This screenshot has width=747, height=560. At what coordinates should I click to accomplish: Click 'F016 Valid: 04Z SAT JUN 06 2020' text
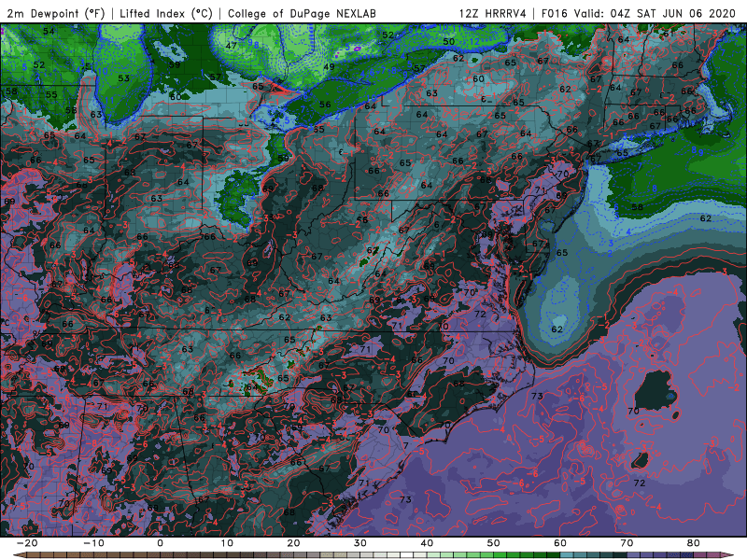(639, 13)
